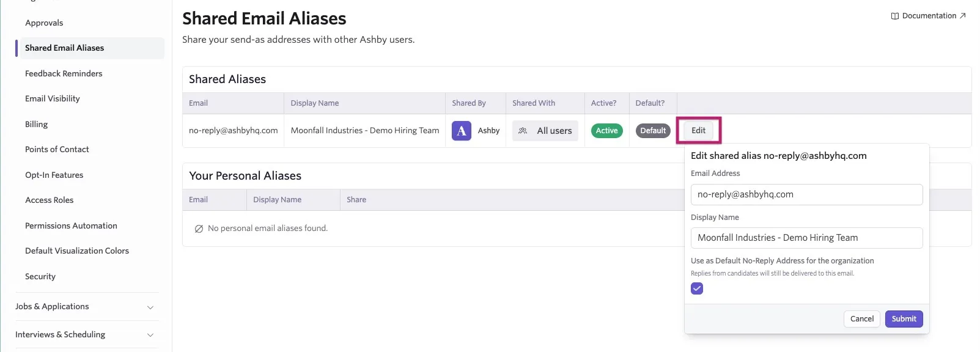
Task: Click the 'Moonfall Industries - Demo Hiring Team' table cell
Action: pyautogui.click(x=365, y=131)
